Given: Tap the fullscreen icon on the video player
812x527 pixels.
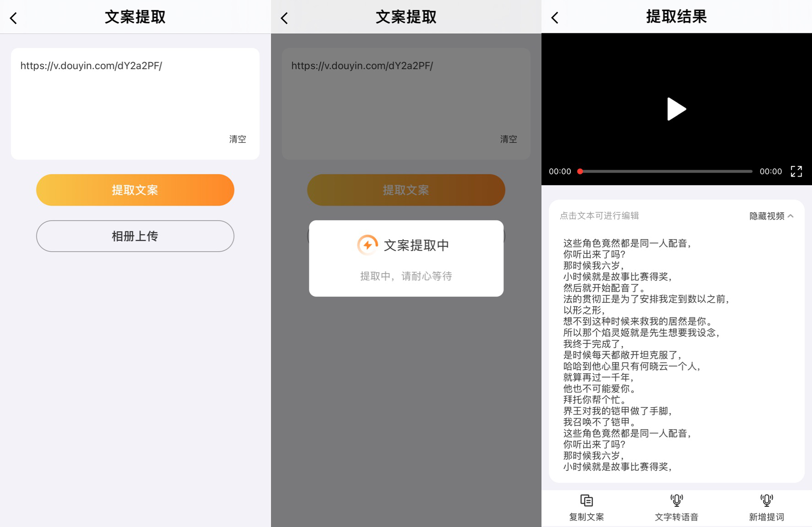Looking at the screenshot, I should click(796, 172).
